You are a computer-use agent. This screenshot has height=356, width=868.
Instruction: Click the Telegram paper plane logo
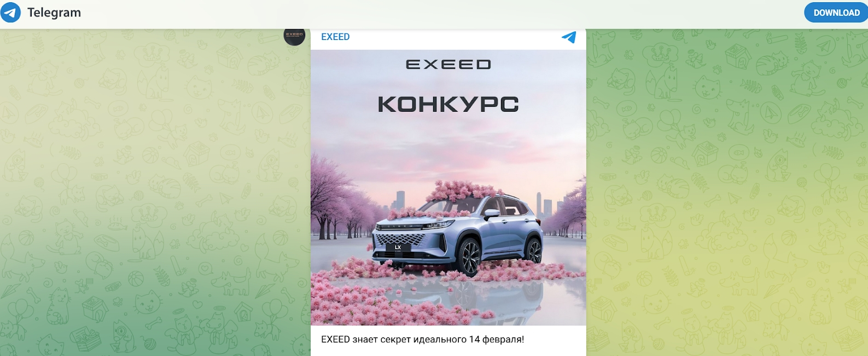(x=11, y=12)
